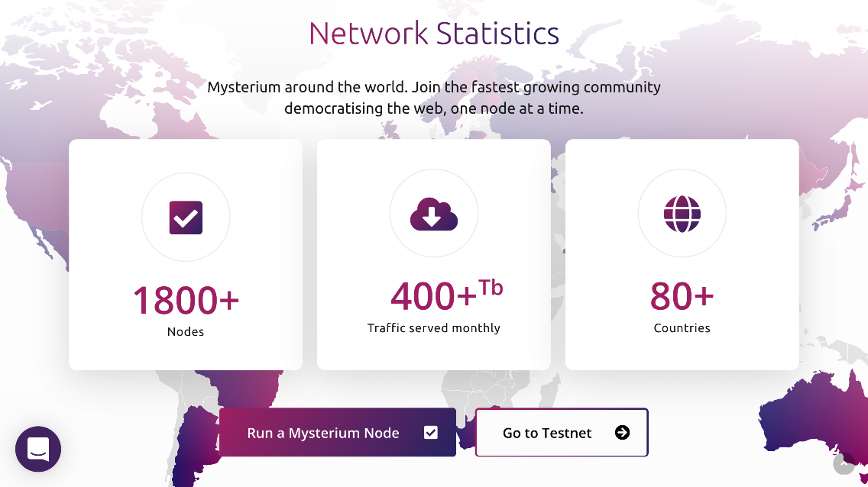Screen dimensions: 868x487
Task: Click the Nodes label
Action: point(186,332)
